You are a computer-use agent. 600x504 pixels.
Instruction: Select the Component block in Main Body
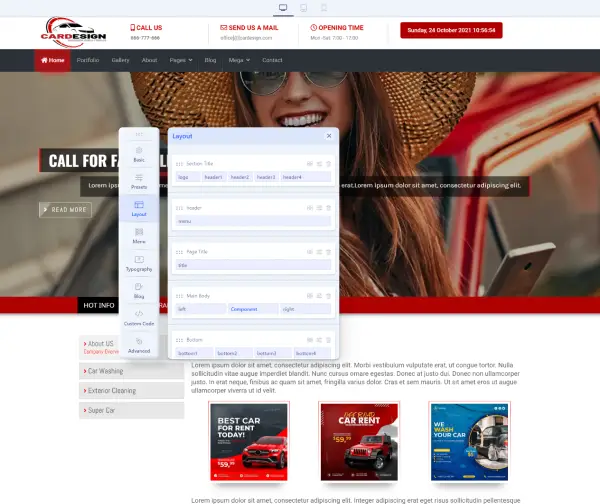(x=253, y=309)
